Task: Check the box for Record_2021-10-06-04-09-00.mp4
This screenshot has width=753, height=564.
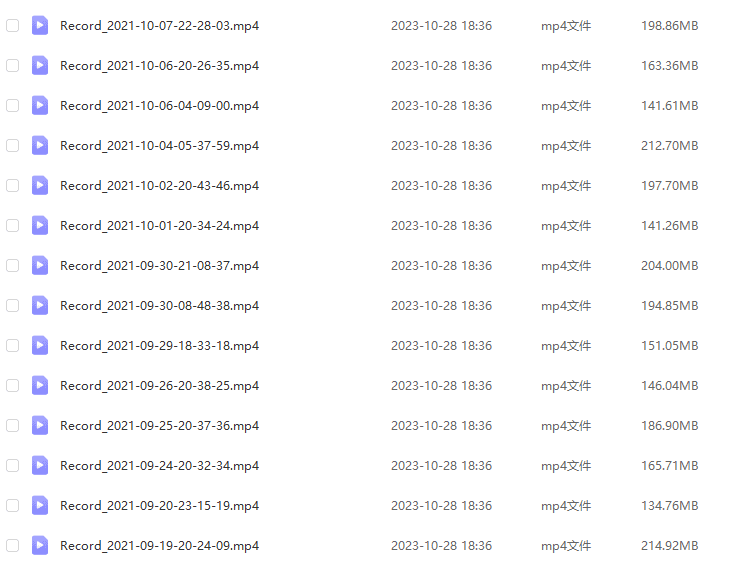Action: (12, 106)
